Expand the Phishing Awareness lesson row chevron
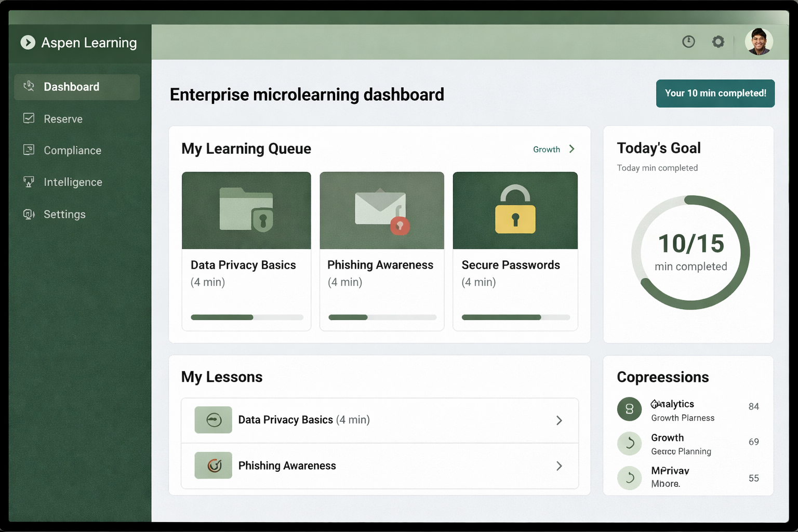The width and height of the screenshot is (798, 532). click(x=559, y=466)
